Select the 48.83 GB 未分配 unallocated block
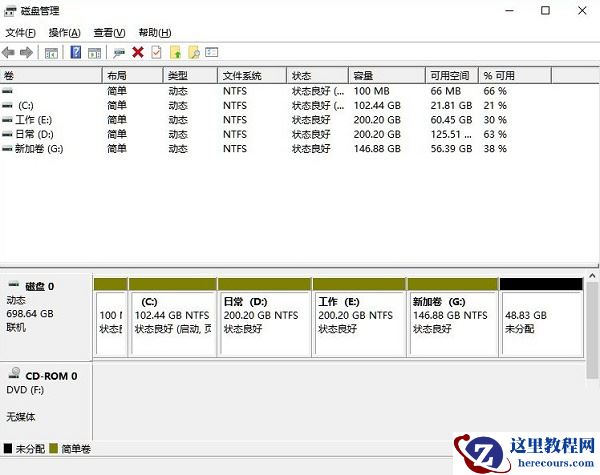The image size is (600, 475). tap(541, 317)
